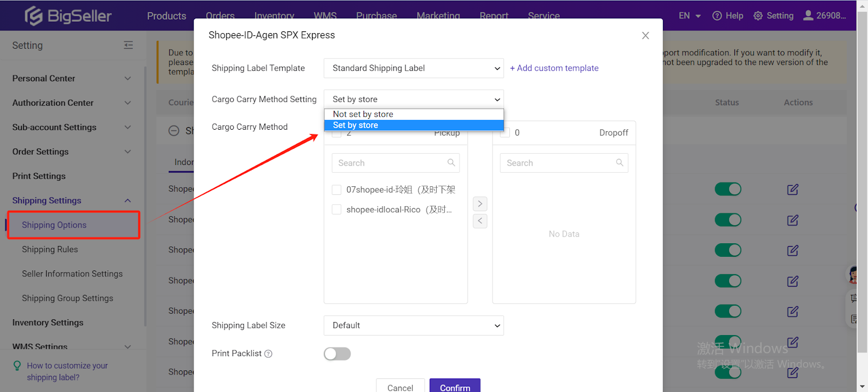Collapse the Setting sidebar menu icon
The image size is (868, 392).
pos(128,45)
